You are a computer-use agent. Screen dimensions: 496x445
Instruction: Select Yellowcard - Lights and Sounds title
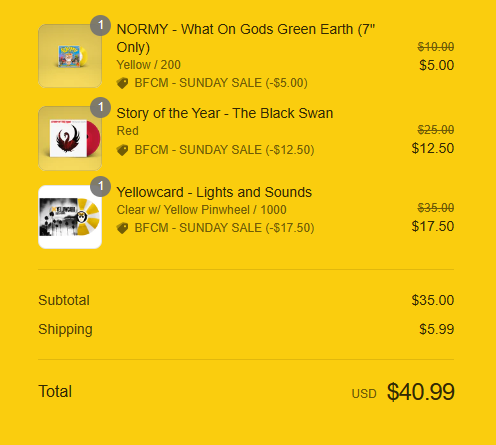point(214,192)
